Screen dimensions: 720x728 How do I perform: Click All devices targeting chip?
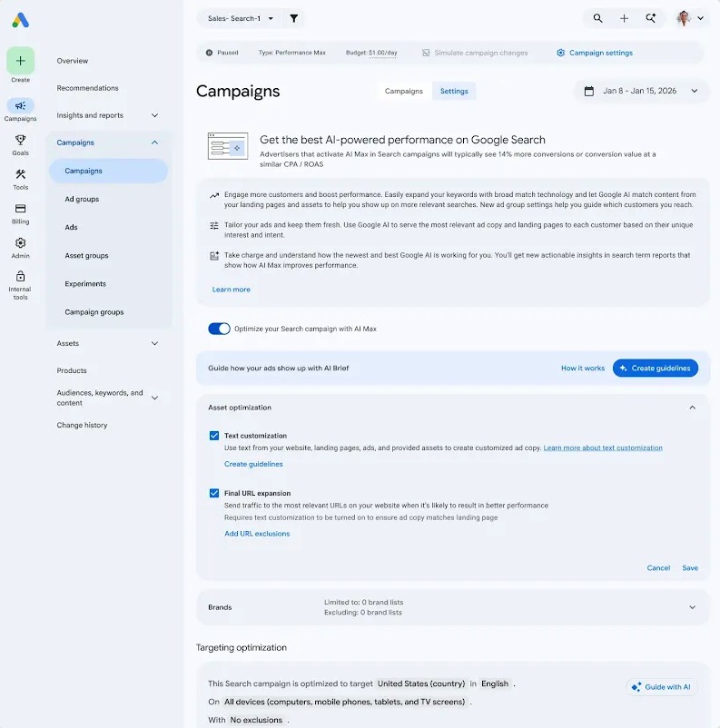click(345, 702)
